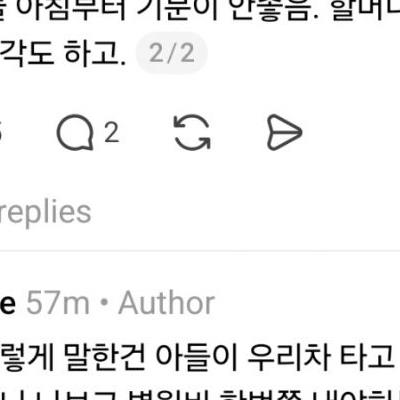Click the "57m" reply timestamp
The height and width of the screenshot is (400, 400).
tap(58, 303)
